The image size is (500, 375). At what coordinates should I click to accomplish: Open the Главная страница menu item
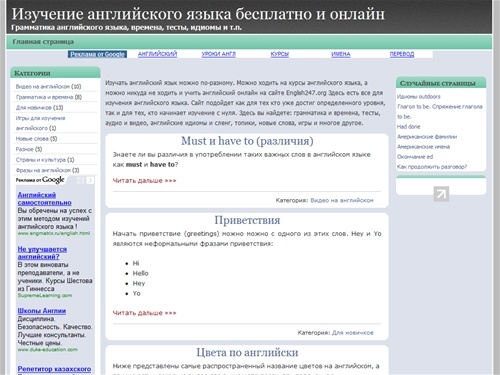(x=43, y=42)
